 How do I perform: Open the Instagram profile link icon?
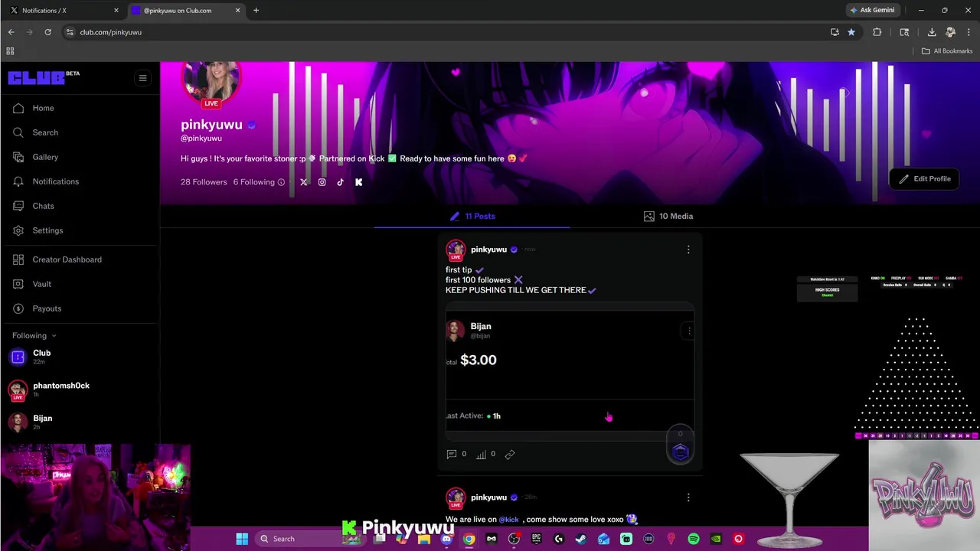pyautogui.click(x=322, y=182)
